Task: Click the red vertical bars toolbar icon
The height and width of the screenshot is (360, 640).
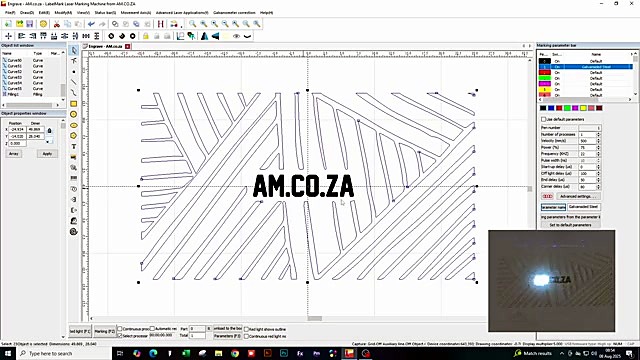Action: click(161, 24)
